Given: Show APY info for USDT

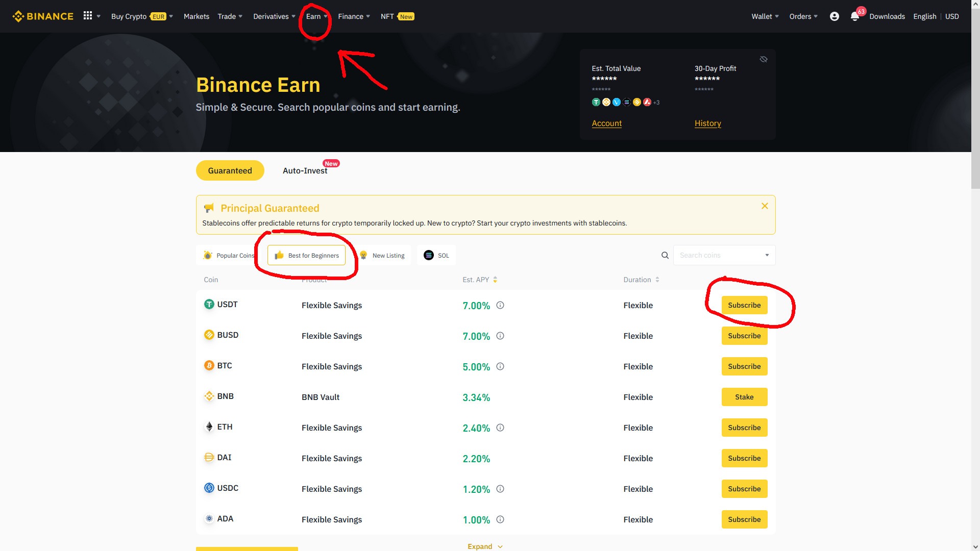Looking at the screenshot, I should click(x=500, y=305).
